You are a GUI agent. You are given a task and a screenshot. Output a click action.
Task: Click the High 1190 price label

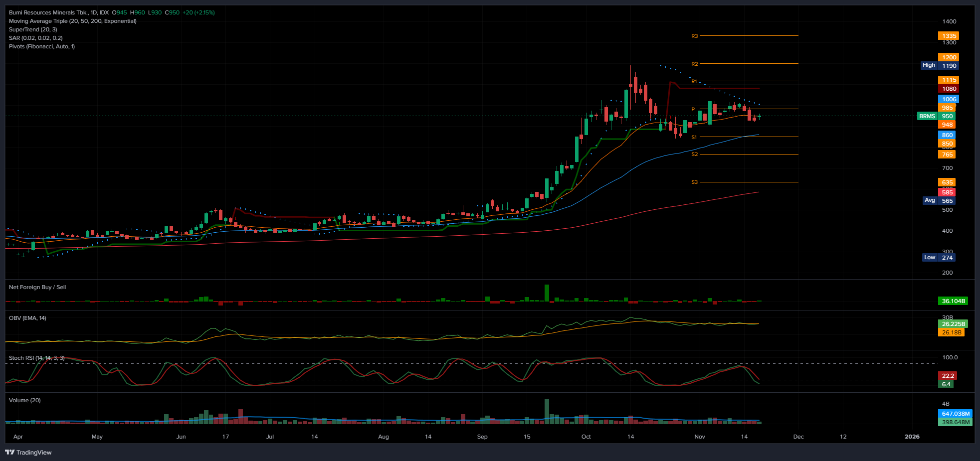click(x=939, y=65)
